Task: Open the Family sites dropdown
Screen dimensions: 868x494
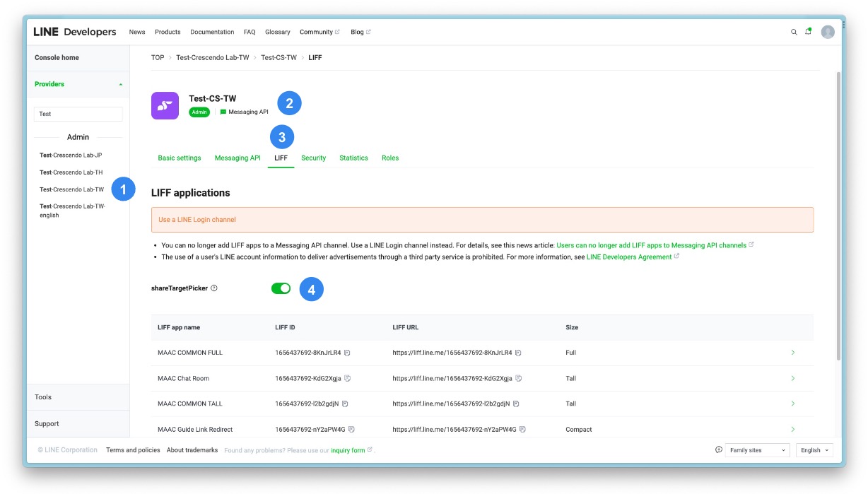Action: (x=757, y=450)
